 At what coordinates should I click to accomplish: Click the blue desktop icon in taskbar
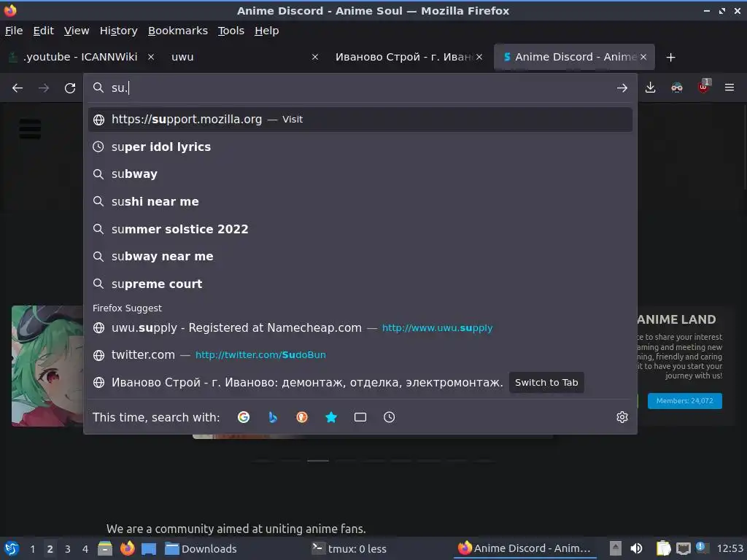[149, 548]
